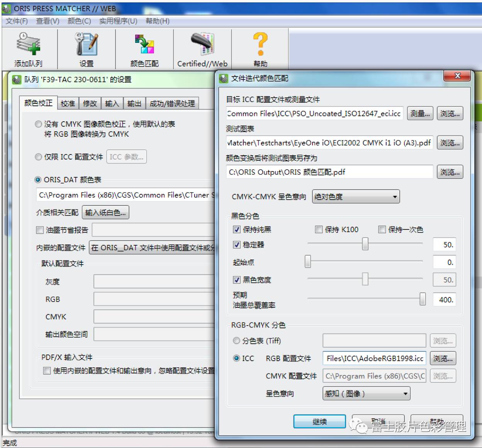Open the 查看(V) menu
Viewport: 482px width, 448px height.
point(48,21)
